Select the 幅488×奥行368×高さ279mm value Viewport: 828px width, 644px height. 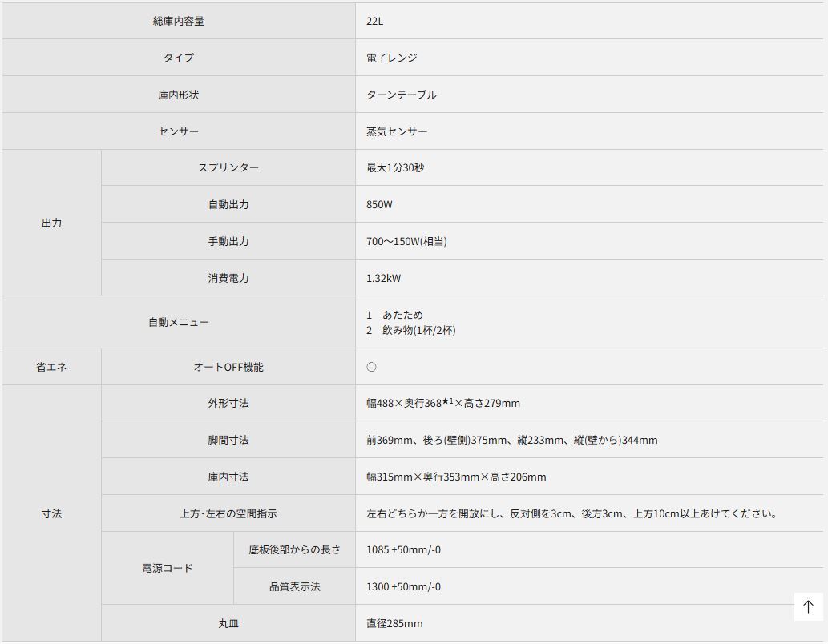click(x=443, y=403)
